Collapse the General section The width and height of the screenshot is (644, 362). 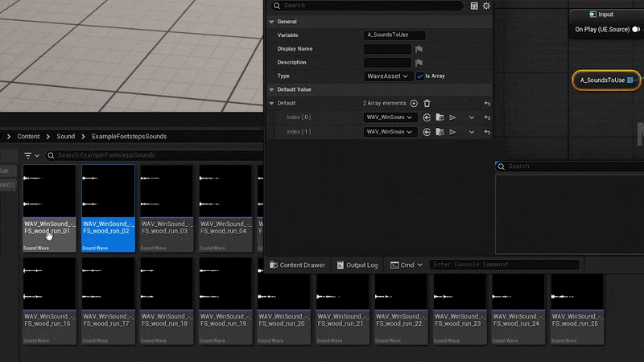pos(271,22)
